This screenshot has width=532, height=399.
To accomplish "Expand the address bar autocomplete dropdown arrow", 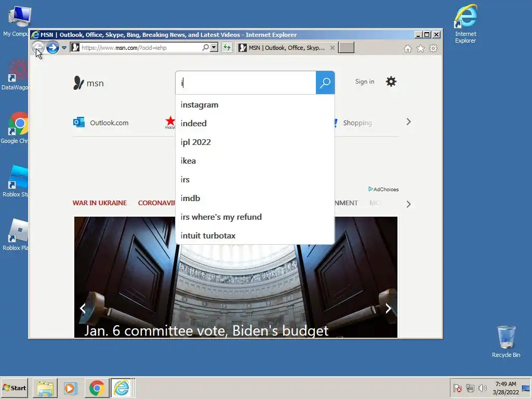I will [214, 47].
